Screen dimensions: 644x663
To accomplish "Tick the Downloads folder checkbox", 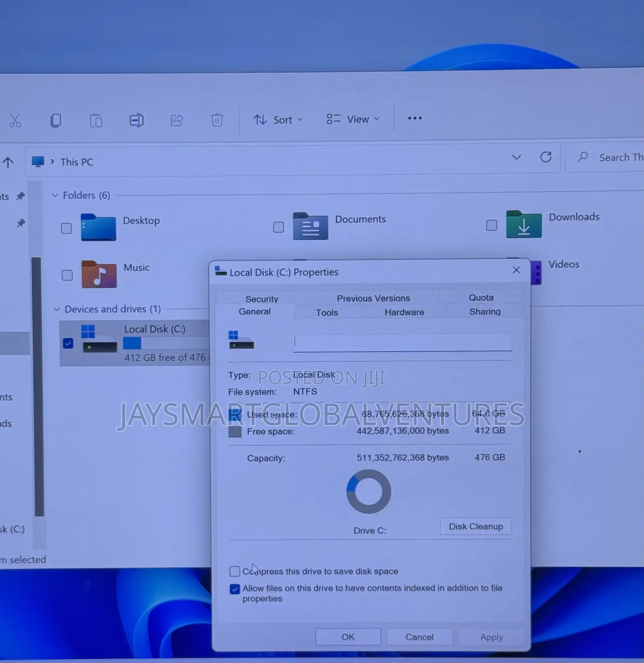I will [491, 225].
